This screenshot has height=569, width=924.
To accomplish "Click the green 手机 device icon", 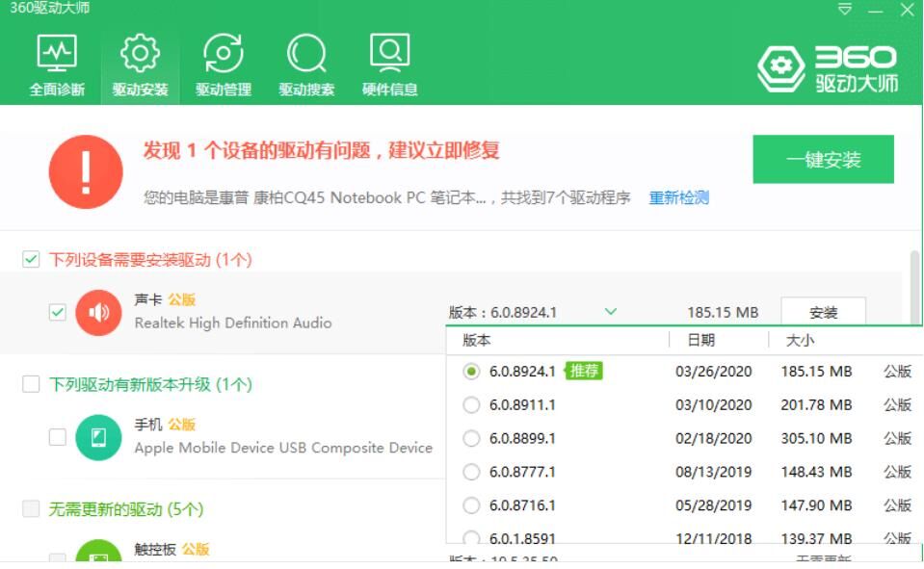I will pos(98,437).
